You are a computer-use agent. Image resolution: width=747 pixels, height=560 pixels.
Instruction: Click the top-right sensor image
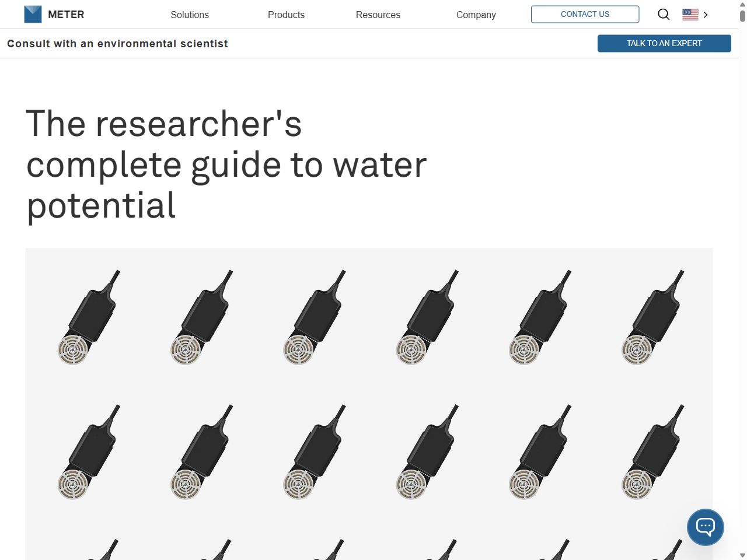[x=652, y=318]
